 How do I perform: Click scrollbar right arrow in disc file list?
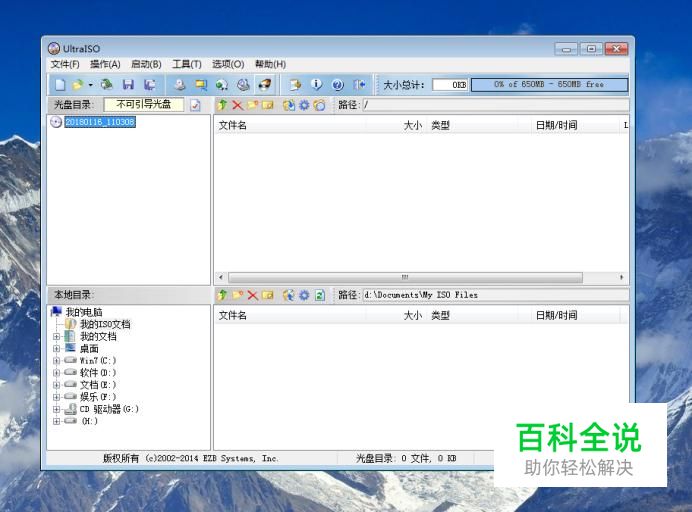pyautogui.click(x=621, y=277)
